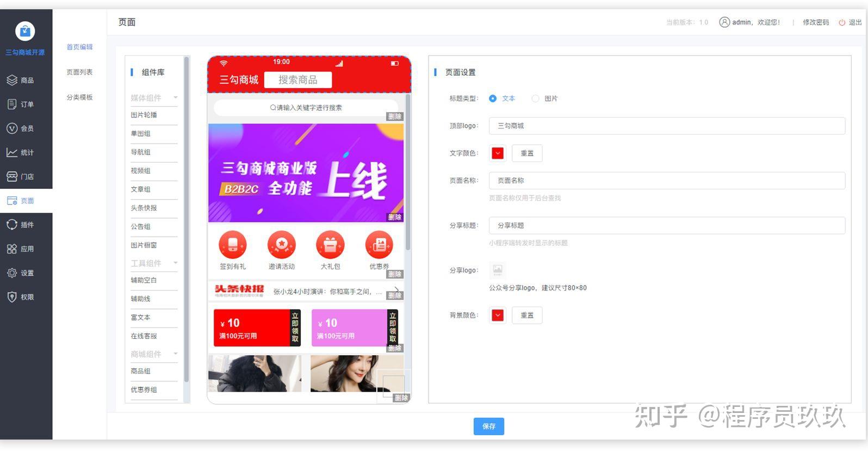Click the keyword search bar in preview

[x=306, y=108]
